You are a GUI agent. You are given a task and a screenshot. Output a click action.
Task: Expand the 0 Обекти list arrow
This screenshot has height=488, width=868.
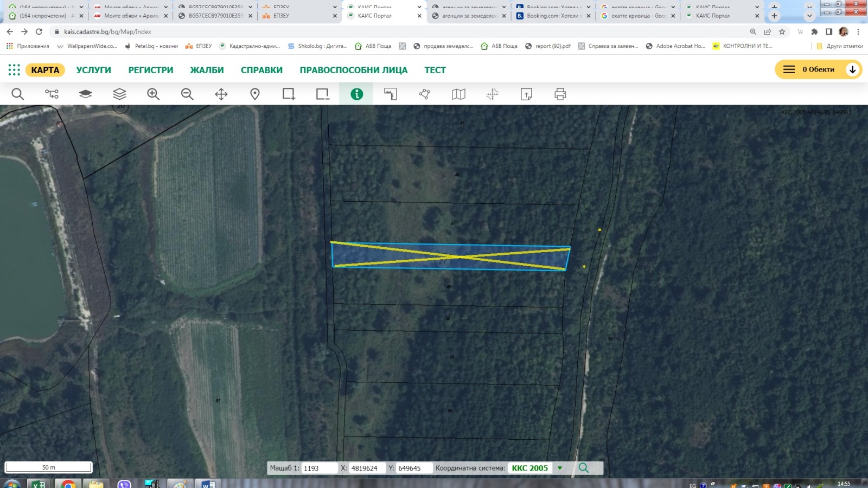852,69
